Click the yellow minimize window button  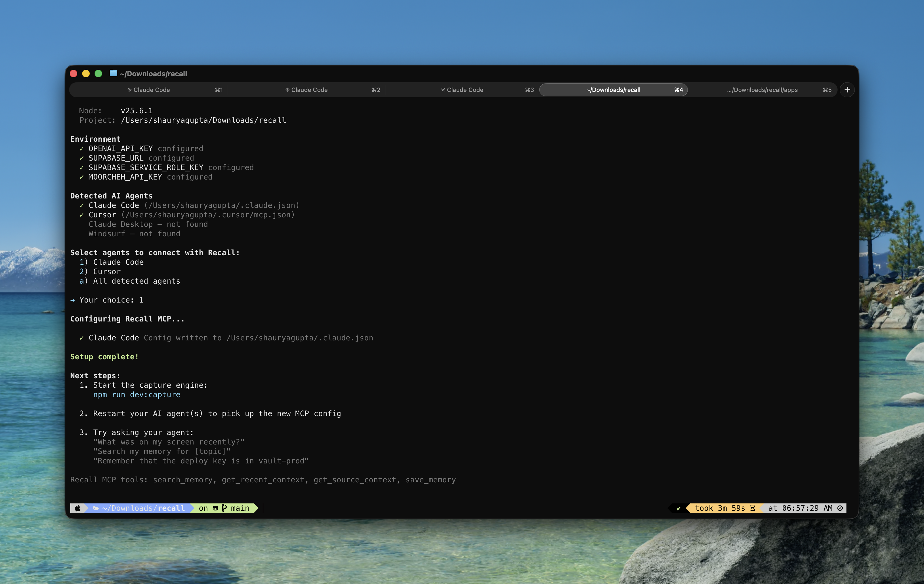click(86, 73)
